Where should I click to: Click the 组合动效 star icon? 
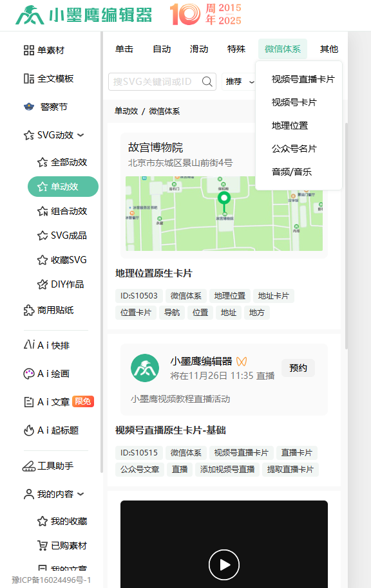coord(43,211)
